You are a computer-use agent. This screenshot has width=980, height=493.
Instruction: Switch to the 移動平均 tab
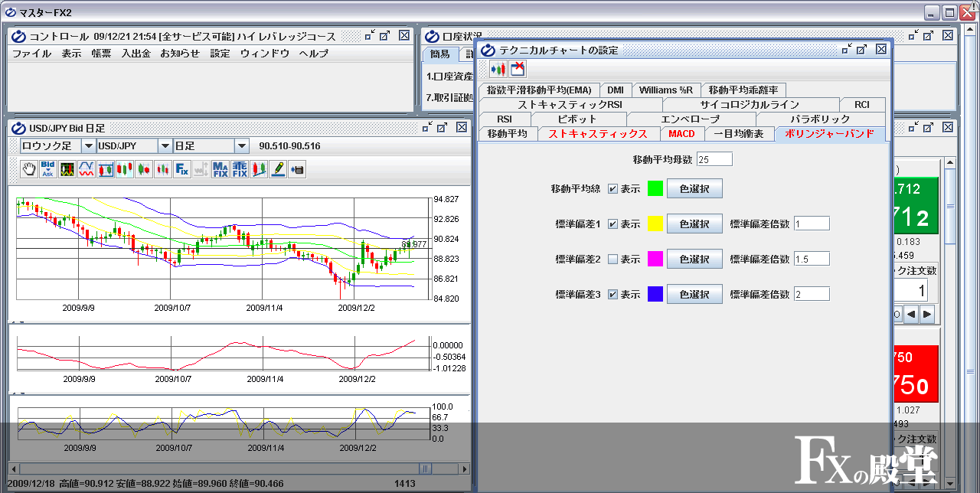click(508, 134)
